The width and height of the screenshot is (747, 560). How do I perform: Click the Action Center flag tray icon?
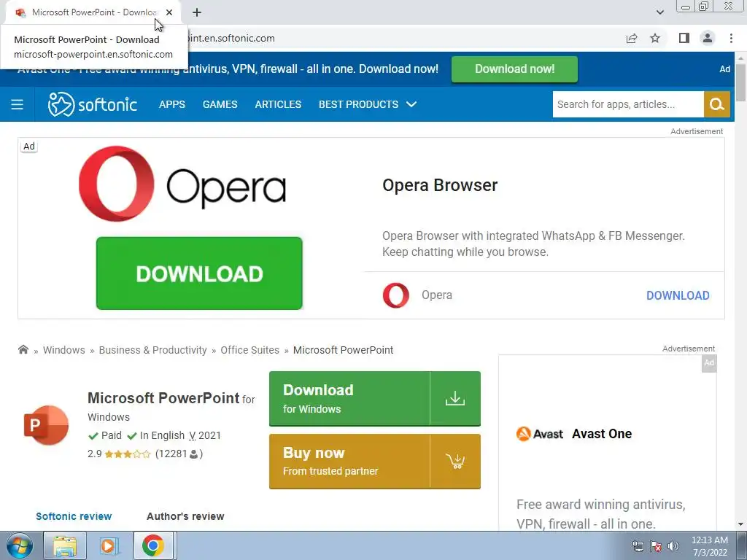point(656,546)
